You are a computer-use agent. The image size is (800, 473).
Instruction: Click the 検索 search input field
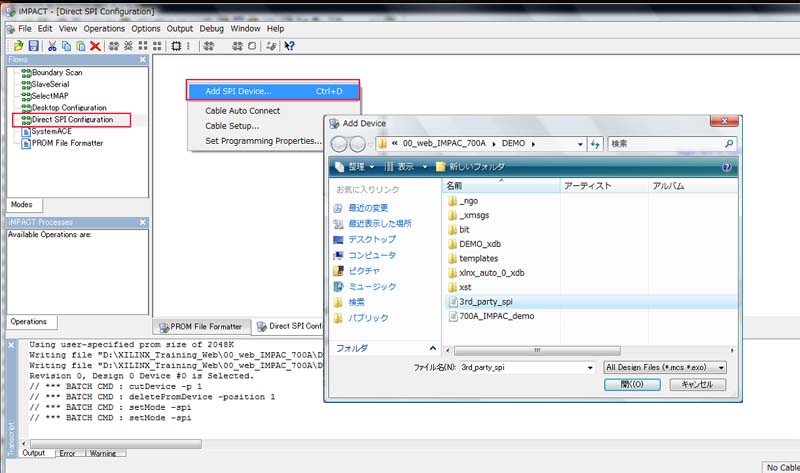(665, 144)
